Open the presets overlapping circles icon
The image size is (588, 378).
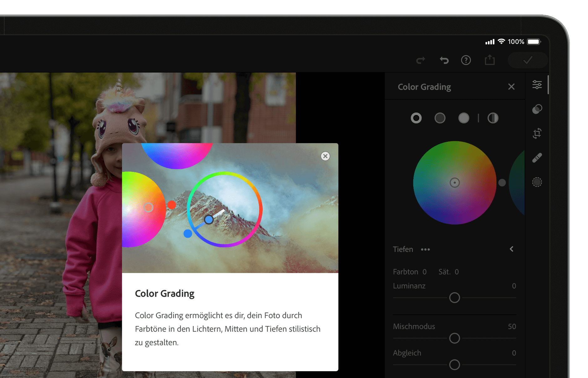pyautogui.click(x=537, y=109)
